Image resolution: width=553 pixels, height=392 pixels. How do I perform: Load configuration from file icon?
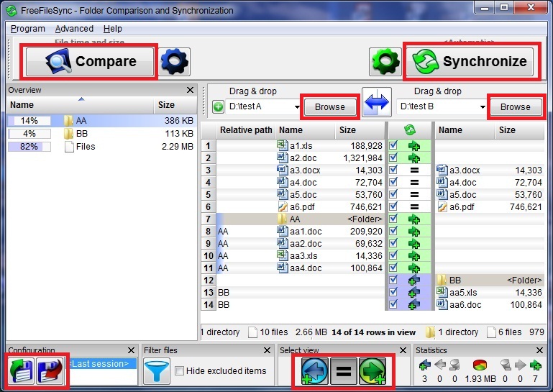click(22, 371)
